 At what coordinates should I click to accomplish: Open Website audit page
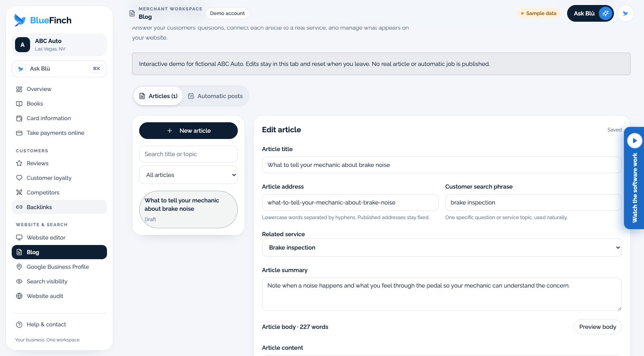click(59, 296)
